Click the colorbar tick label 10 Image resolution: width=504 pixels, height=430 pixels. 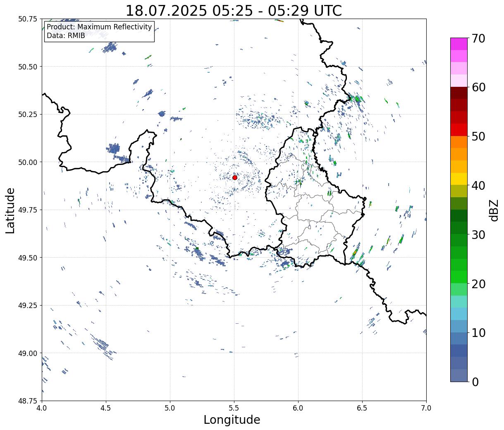tap(478, 332)
